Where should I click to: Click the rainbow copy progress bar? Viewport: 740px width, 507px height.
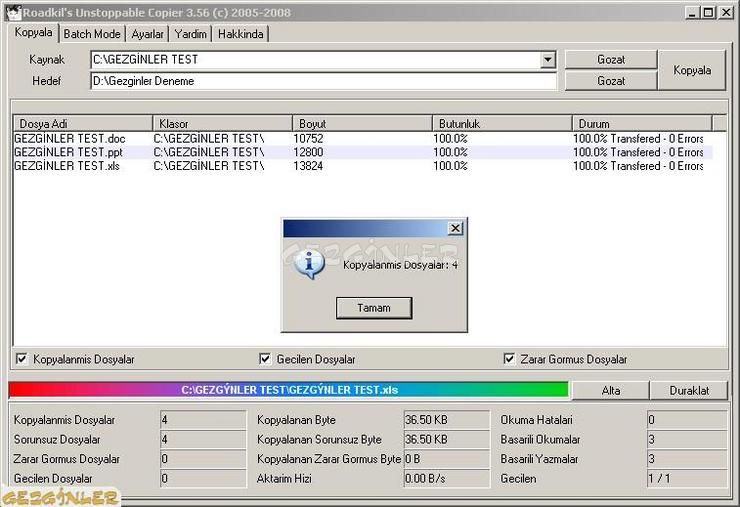point(289,390)
